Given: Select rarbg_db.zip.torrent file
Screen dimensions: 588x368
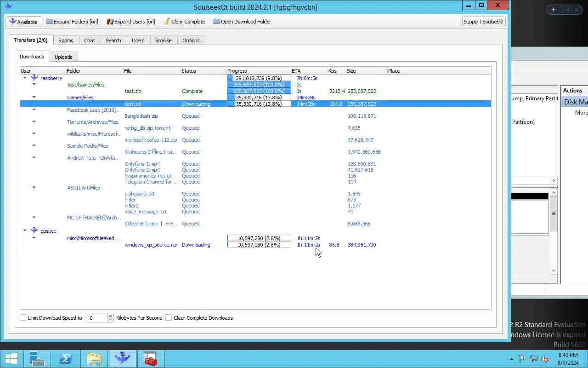Looking at the screenshot, I should click(x=147, y=128).
